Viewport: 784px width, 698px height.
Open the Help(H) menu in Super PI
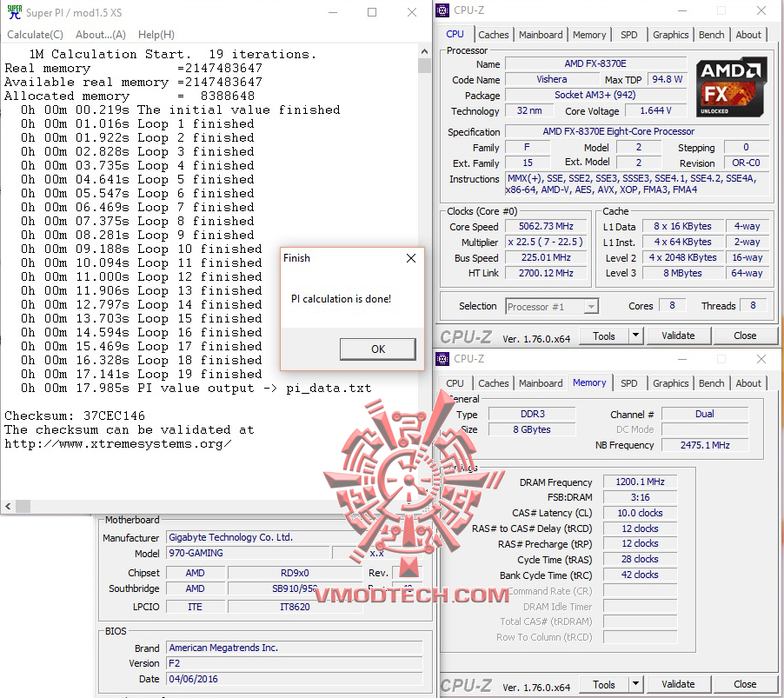pos(156,35)
